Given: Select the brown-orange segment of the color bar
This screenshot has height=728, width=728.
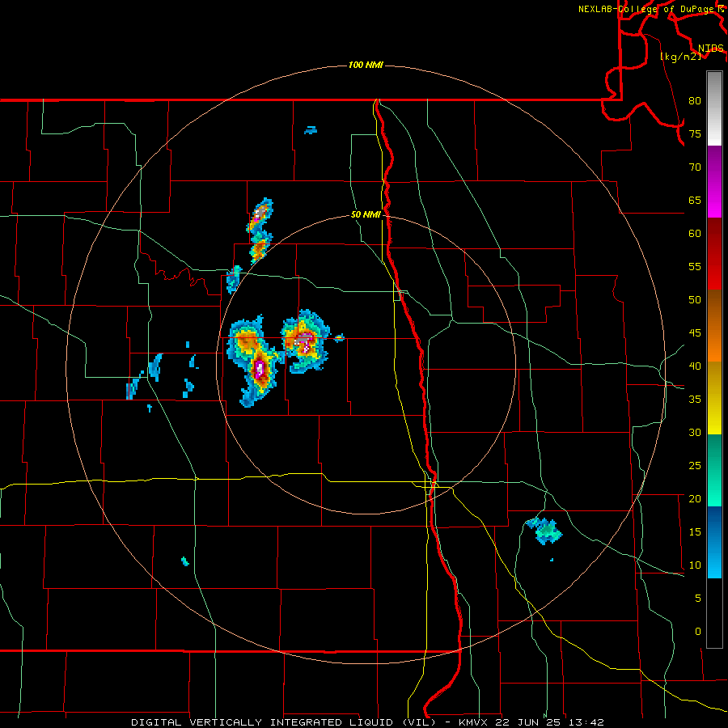Looking at the screenshot, I should tap(714, 326).
